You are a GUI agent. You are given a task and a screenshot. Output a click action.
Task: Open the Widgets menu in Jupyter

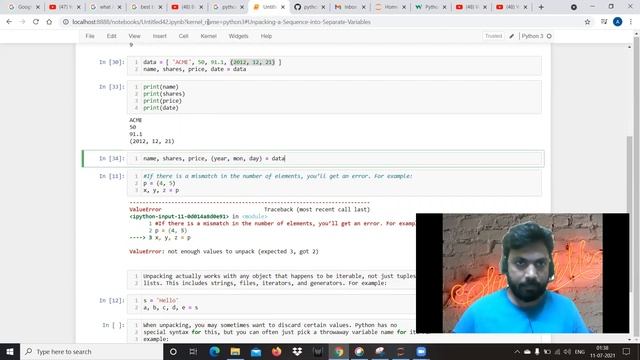(x=238, y=36)
